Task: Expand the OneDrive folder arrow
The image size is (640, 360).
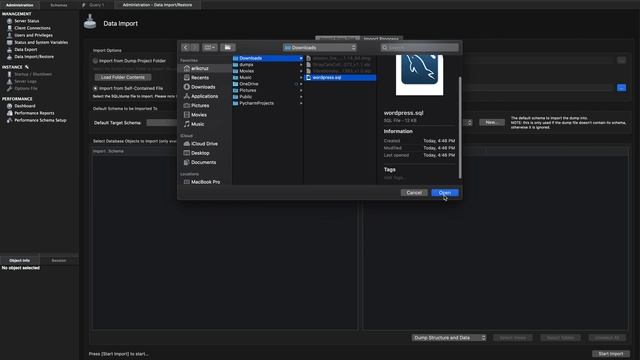Action: point(301,84)
